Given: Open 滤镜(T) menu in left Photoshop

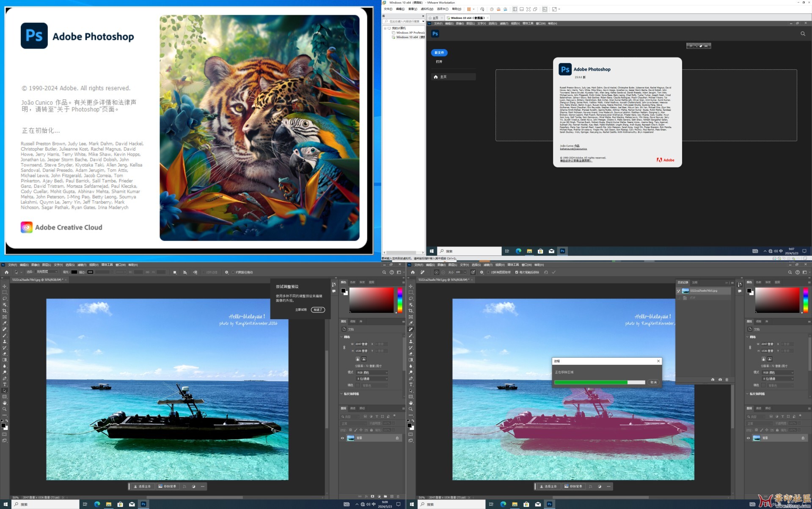Looking at the screenshot, I should click(x=82, y=265).
